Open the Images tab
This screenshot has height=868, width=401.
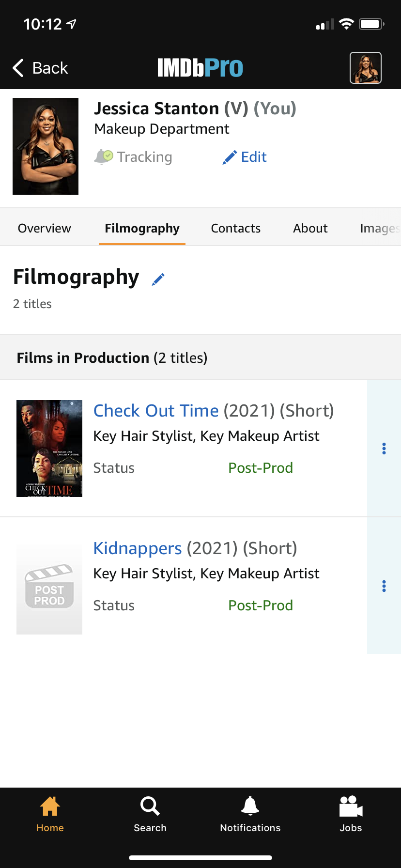click(379, 228)
